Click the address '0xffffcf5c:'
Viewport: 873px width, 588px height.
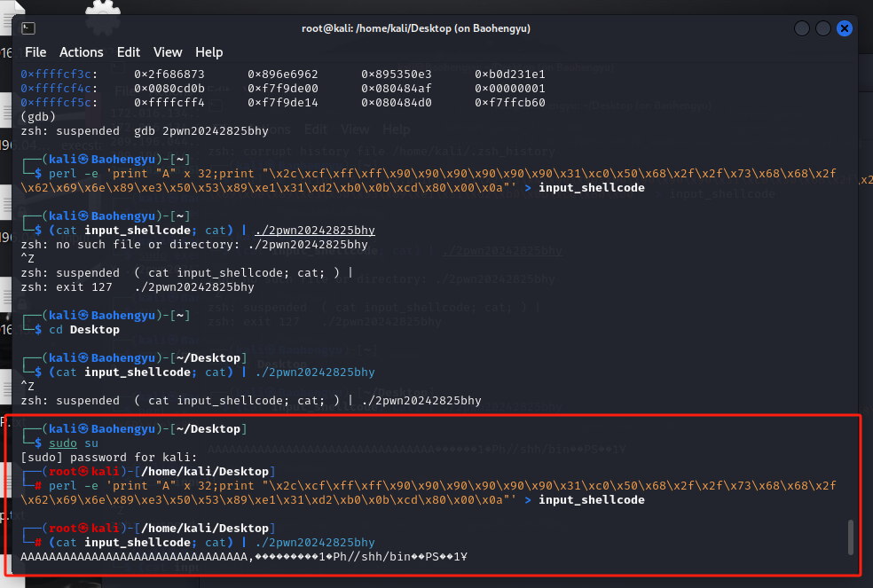tap(59, 103)
